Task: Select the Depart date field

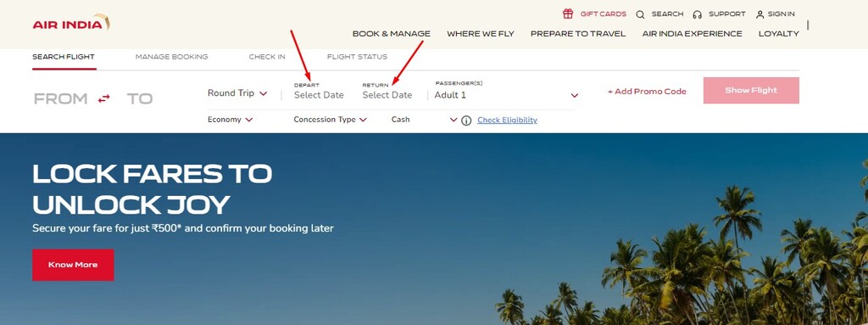Action: (319, 91)
